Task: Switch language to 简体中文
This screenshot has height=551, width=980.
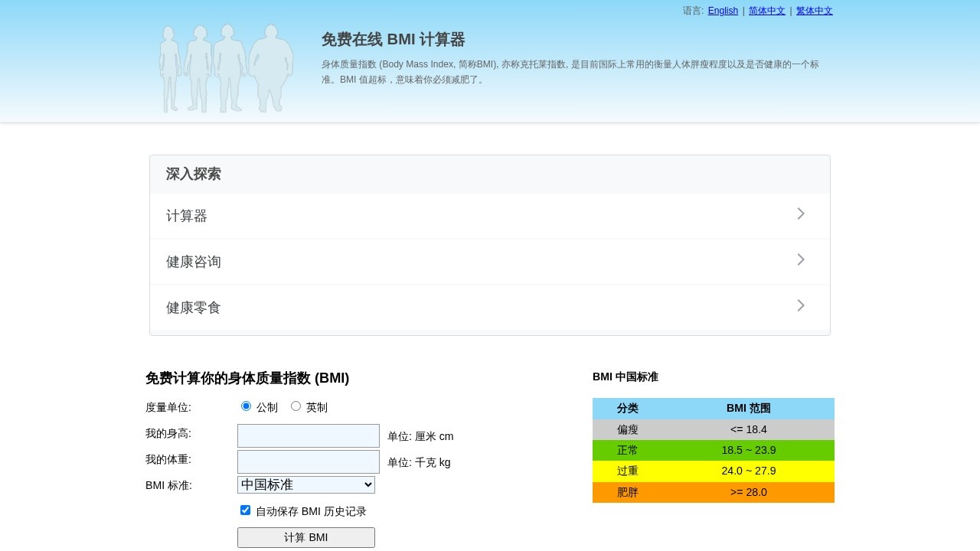Action: click(766, 11)
